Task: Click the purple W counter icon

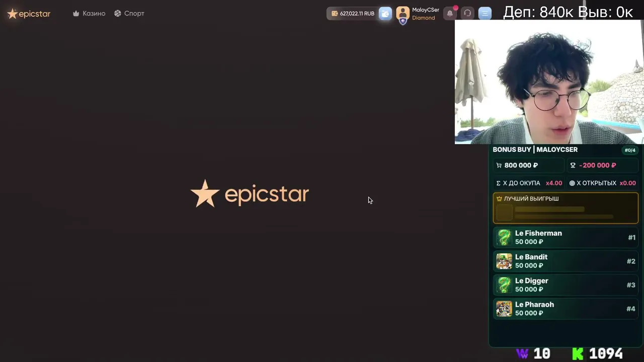Action: (522, 354)
